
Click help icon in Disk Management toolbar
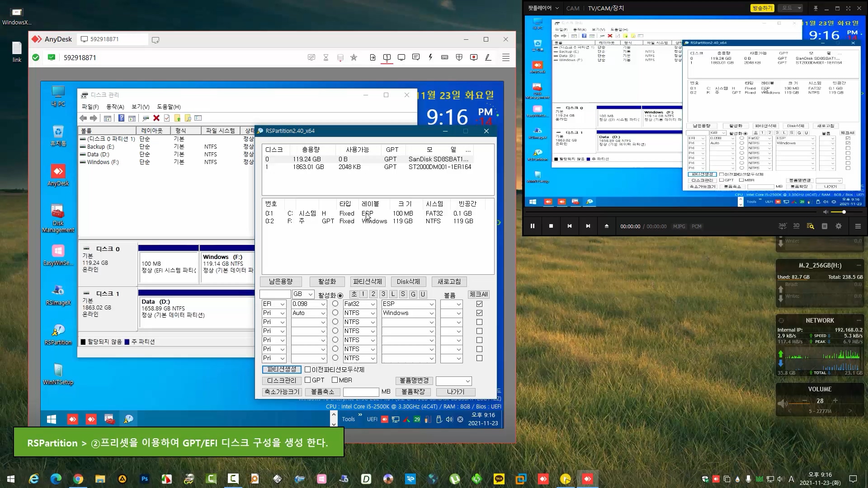121,118
